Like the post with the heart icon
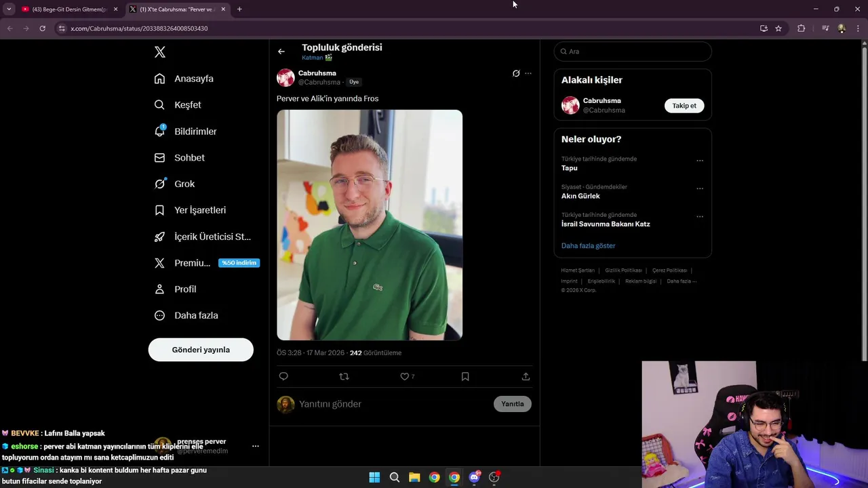Screen dimensions: 868x488 coord(405,377)
